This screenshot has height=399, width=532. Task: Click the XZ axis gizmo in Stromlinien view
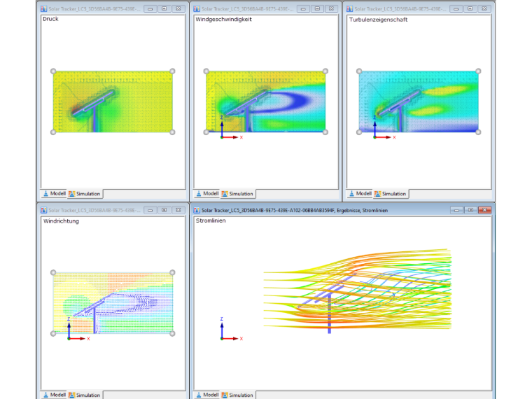(x=231, y=329)
